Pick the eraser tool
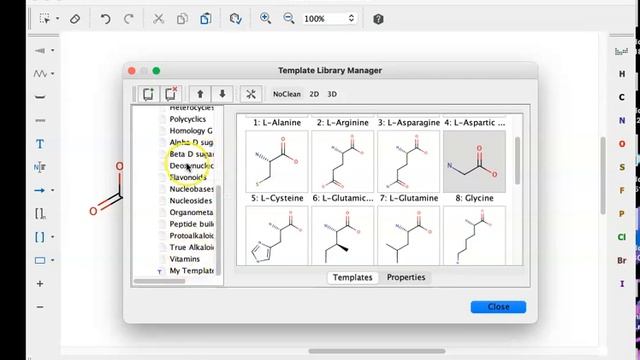 click(x=75, y=19)
